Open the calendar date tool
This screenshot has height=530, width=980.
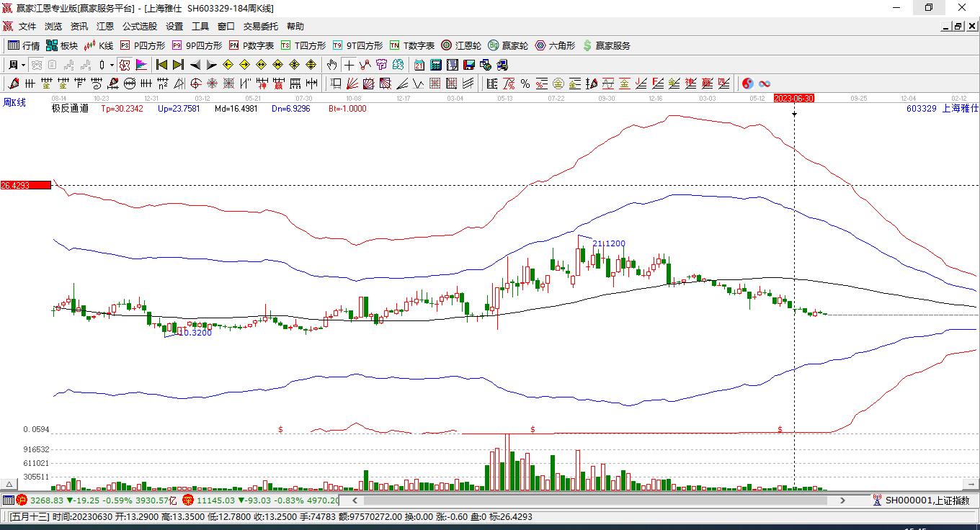point(419,65)
